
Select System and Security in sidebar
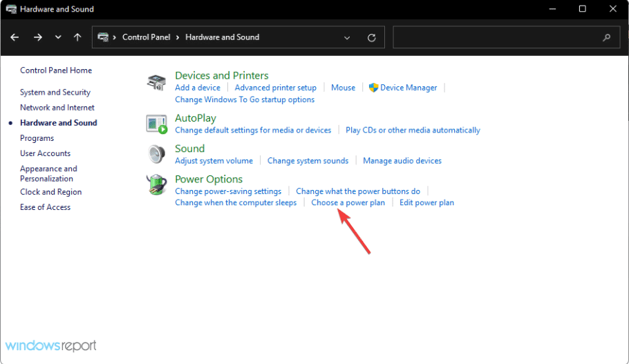(55, 92)
